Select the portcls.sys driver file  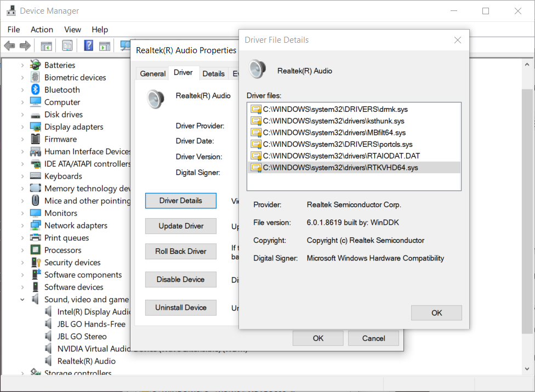pyautogui.click(x=354, y=144)
